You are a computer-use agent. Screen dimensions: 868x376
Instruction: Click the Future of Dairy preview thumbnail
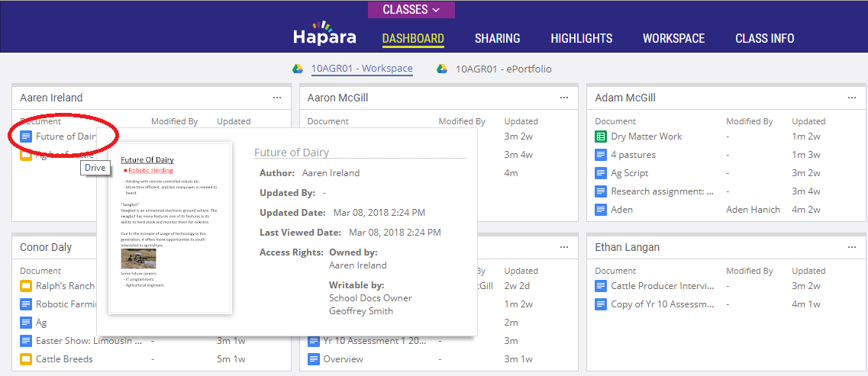pos(170,228)
